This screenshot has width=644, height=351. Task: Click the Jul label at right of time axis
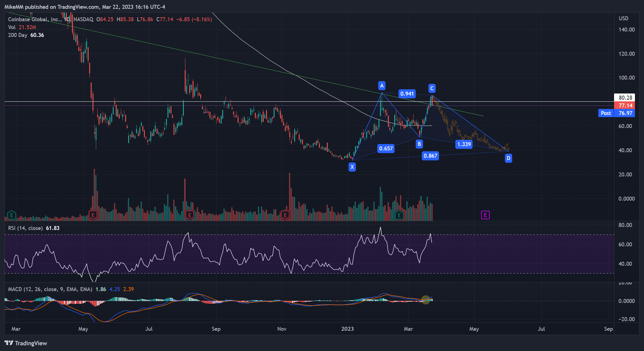tap(541, 329)
